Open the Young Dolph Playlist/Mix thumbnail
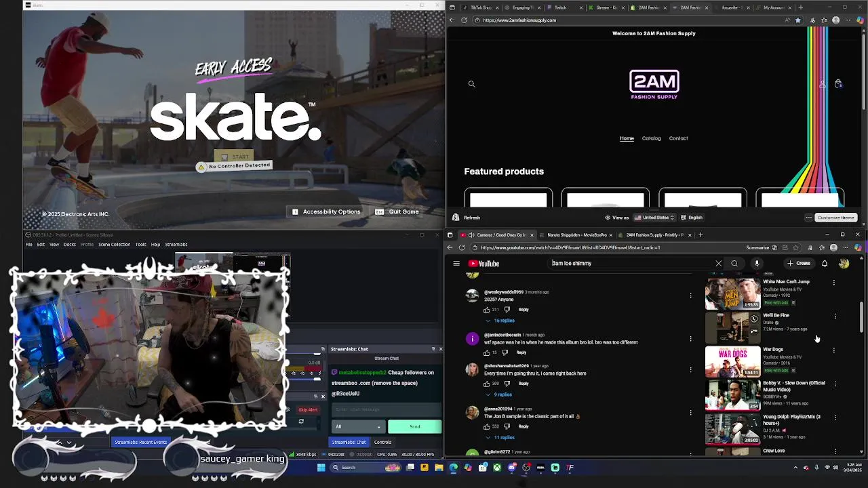 point(732,429)
